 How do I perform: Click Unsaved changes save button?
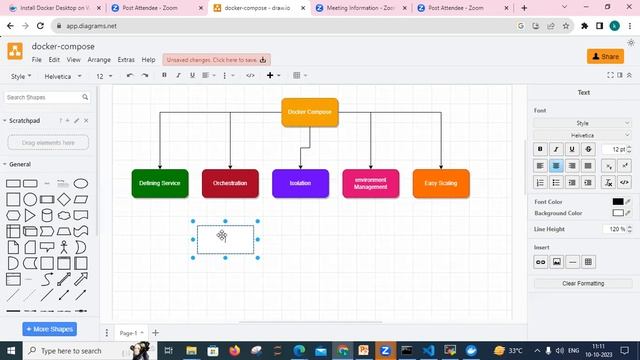[x=216, y=60]
